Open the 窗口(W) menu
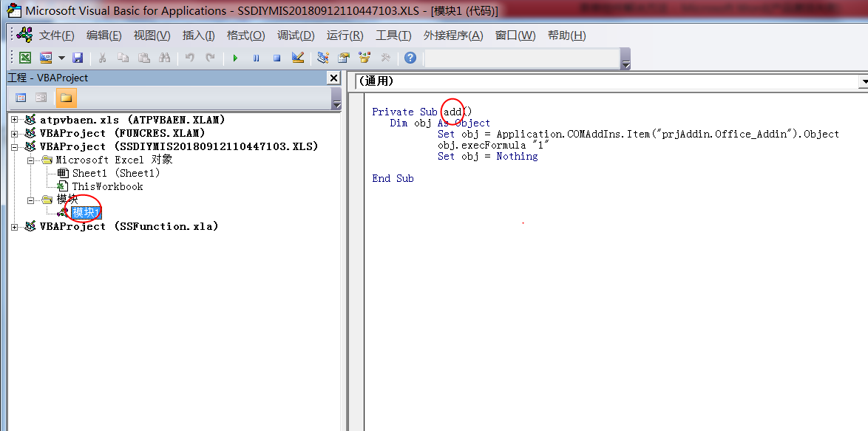This screenshot has width=868, height=431. (515, 35)
